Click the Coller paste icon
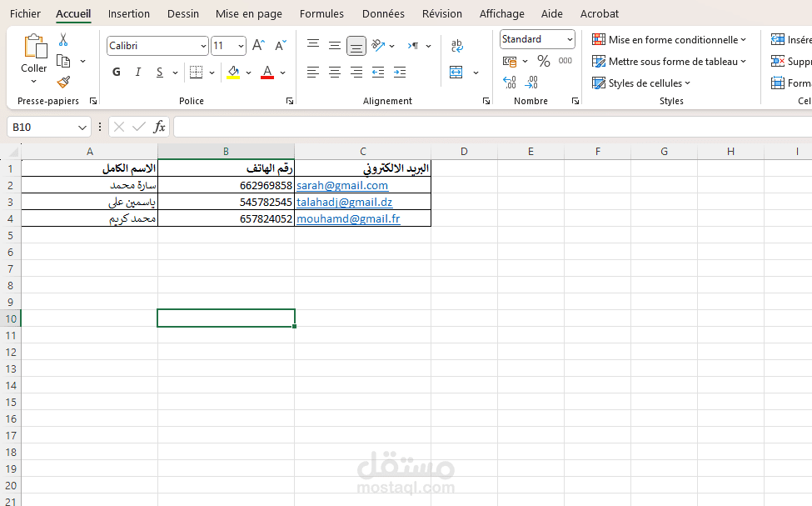 (35, 46)
